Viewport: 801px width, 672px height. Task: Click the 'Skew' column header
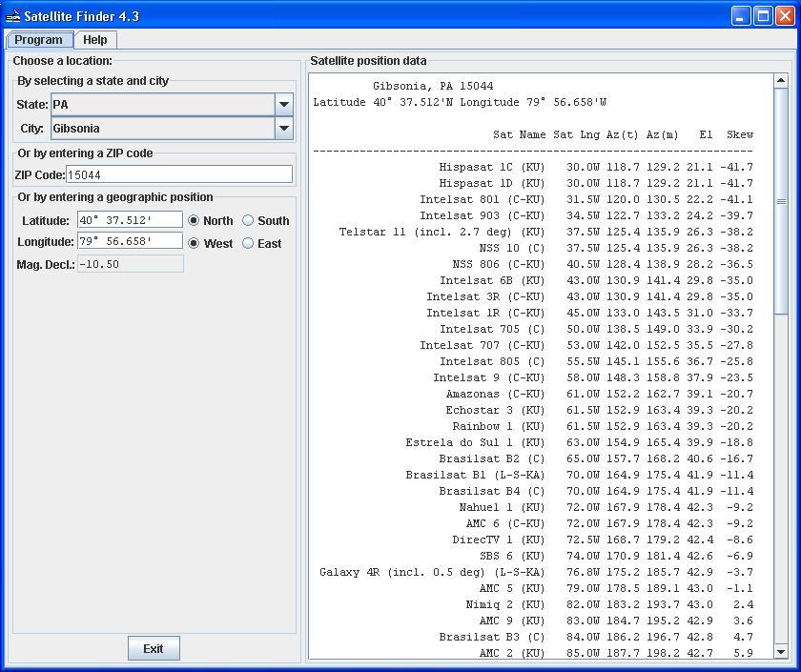(x=740, y=134)
